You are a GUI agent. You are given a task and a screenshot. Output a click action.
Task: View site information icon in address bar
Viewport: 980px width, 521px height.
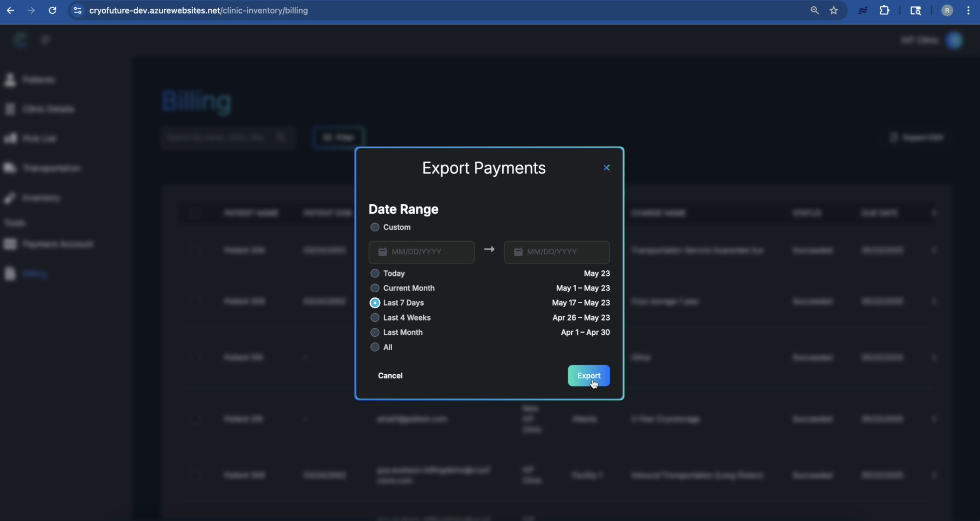click(78, 11)
